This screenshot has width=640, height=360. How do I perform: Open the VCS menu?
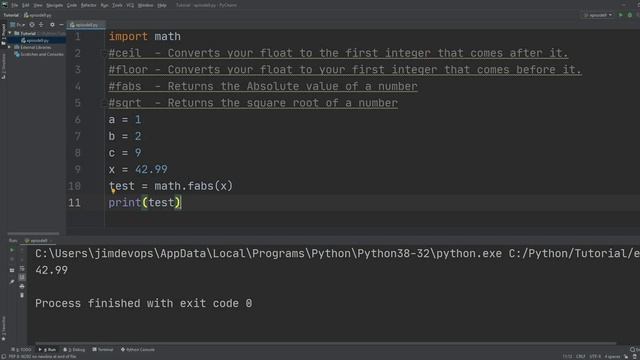[x=130, y=5]
